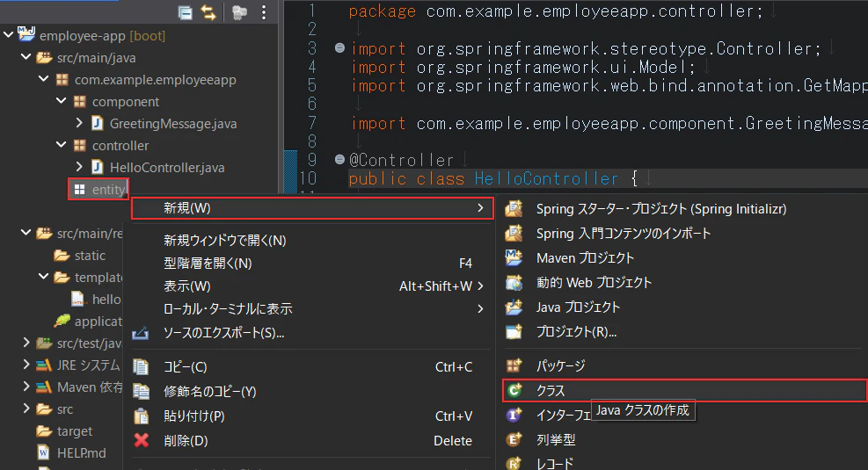Open the 表示(W) submenu
Viewport: 868px width, 470px height.
point(312,286)
